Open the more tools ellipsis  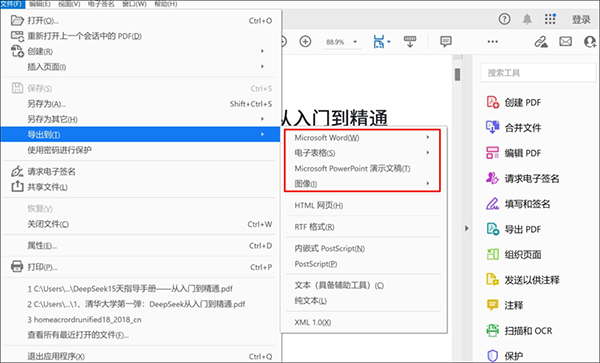[492, 41]
